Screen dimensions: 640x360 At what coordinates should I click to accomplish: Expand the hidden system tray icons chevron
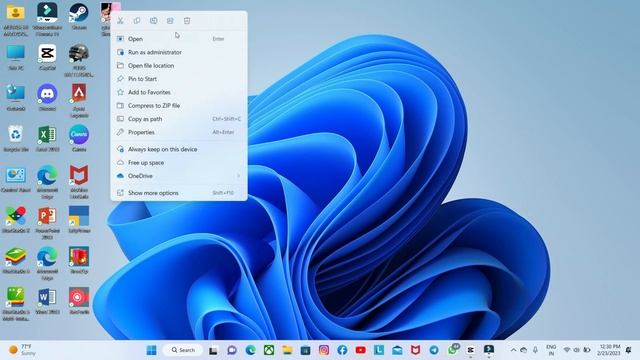click(513, 350)
